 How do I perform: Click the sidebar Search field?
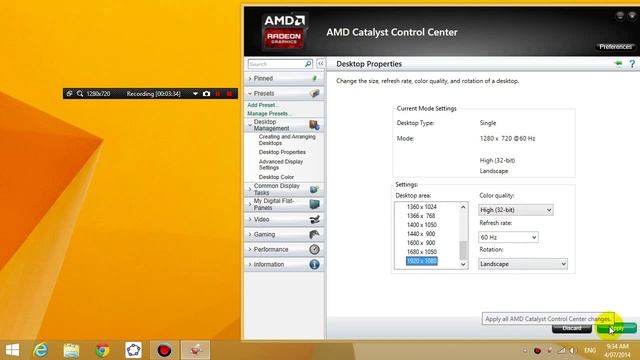pyautogui.click(x=276, y=64)
